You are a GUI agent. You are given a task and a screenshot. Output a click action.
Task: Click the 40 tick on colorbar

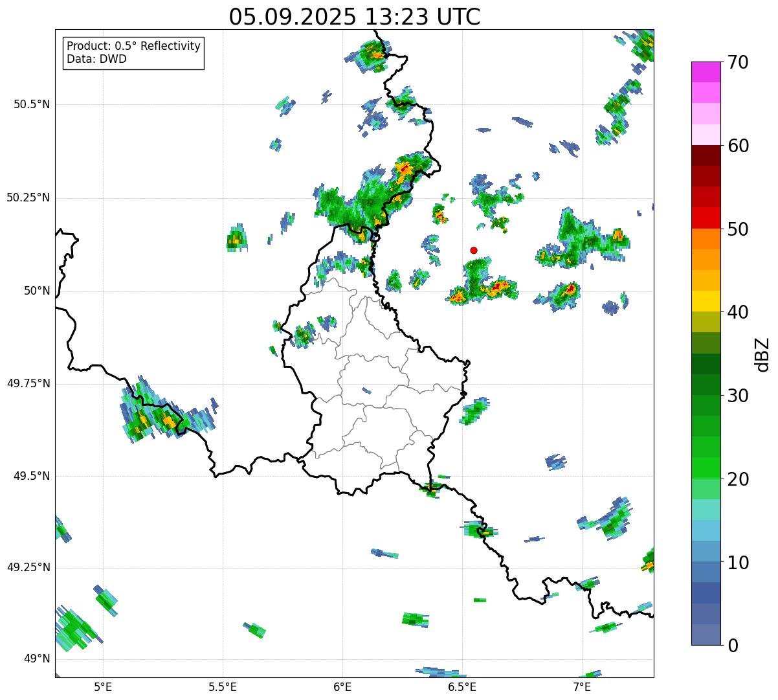tap(738, 312)
